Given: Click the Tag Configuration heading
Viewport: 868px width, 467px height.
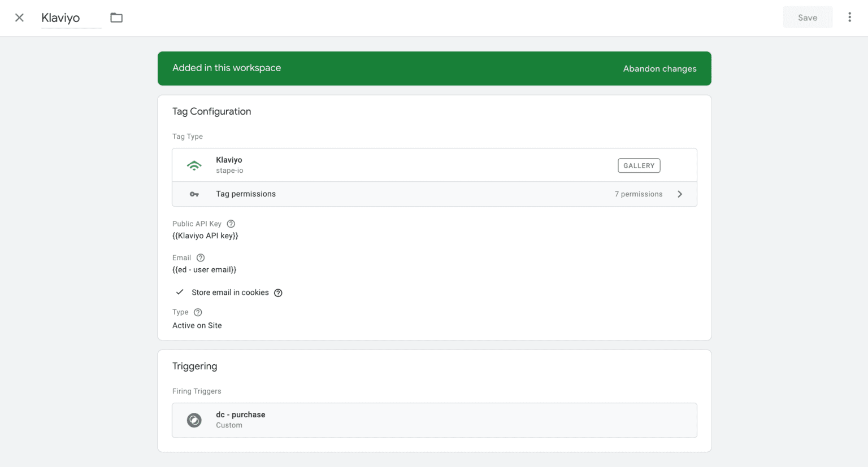Looking at the screenshot, I should click(x=212, y=112).
